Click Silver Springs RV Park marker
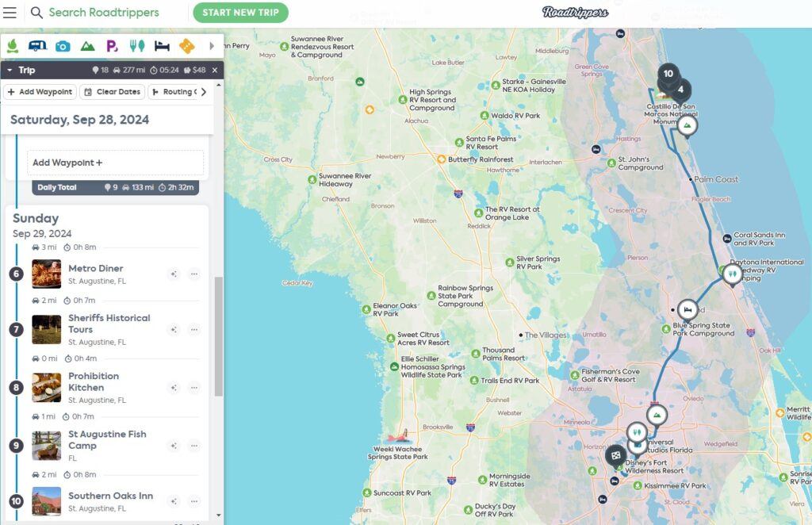The width and height of the screenshot is (812, 525). [x=510, y=262]
